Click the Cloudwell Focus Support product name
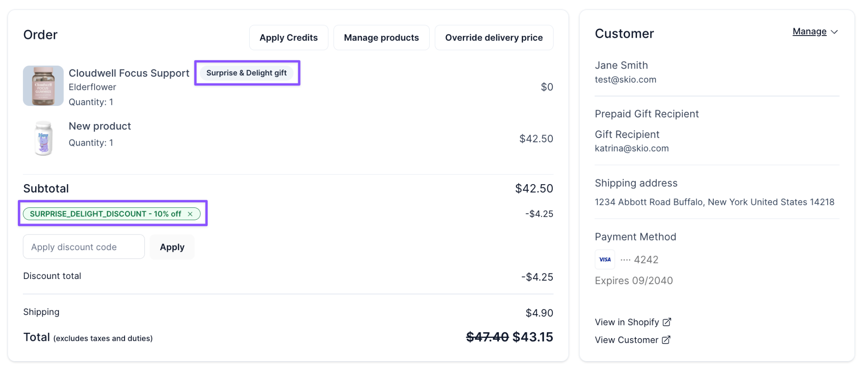The width and height of the screenshot is (868, 370). click(129, 73)
